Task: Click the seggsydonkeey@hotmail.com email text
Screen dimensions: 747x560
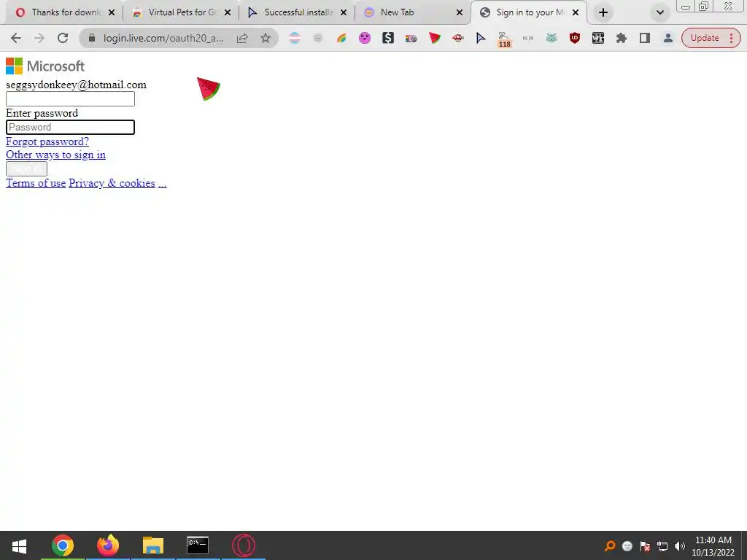Action: tap(76, 85)
